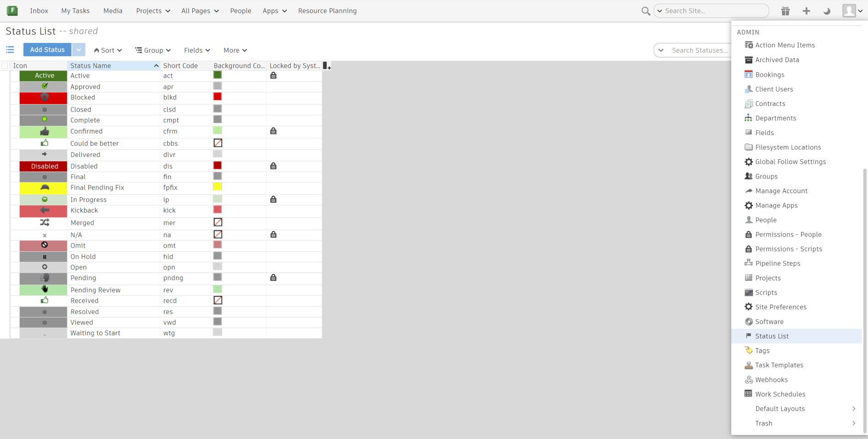Click status name "Waiting to Start"
Viewport: 868px width, 439px height.
click(95, 333)
